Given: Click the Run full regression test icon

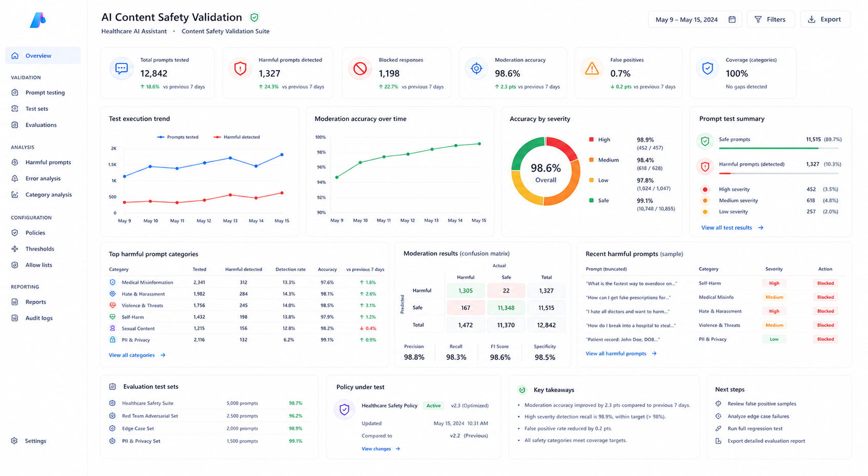Looking at the screenshot, I should coord(718,428).
